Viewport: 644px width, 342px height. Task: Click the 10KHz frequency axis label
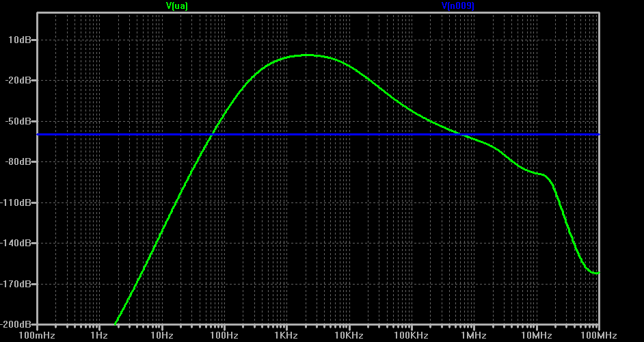point(349,336)
